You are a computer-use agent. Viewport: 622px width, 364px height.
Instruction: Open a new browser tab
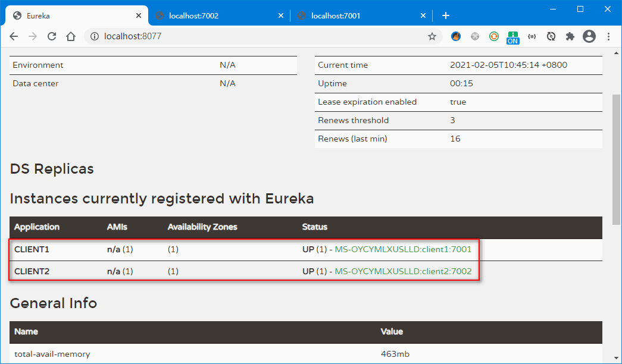click(x=446, y=15)
